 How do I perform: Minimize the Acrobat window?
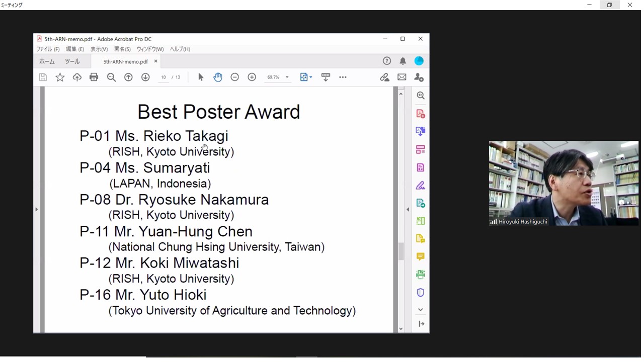385,39
